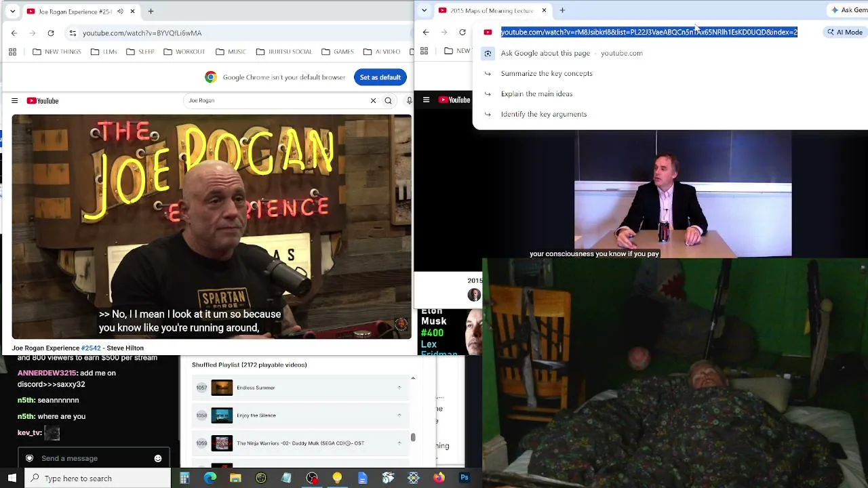Submit the YouTube search with magnifier icon
This screenshot has width=868, height=488.
point(388,100)
